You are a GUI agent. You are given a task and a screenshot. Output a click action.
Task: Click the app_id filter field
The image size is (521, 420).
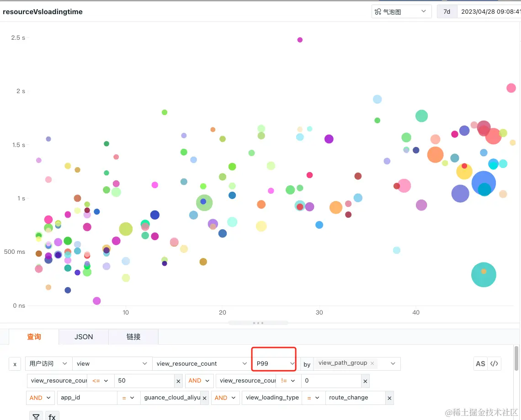click(87, 398)
